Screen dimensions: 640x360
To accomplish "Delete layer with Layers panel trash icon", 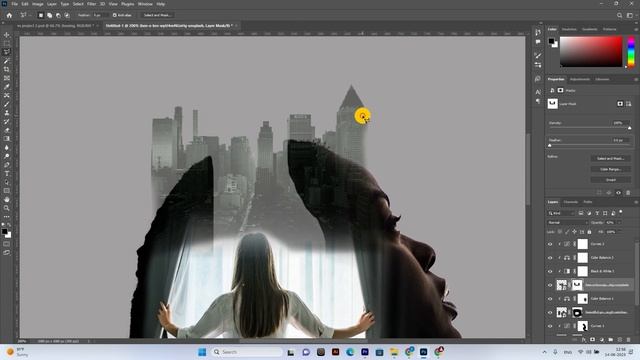I will click(629, 340).
